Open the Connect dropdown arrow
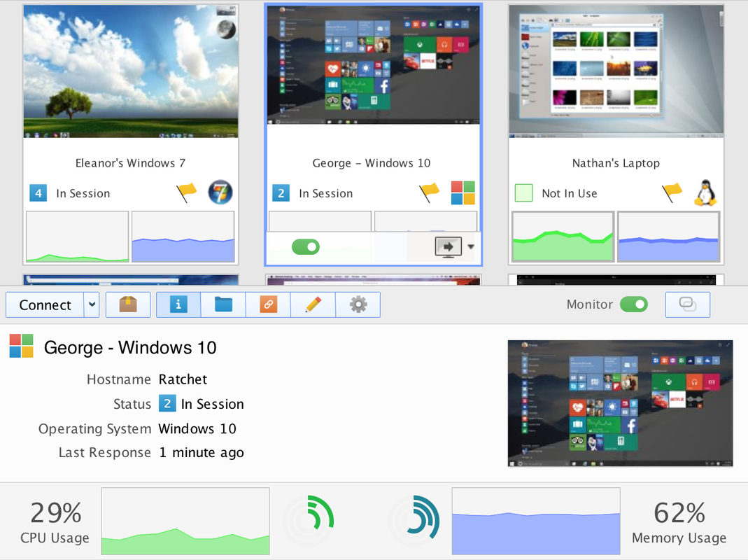Image resolution: width=748 pixels, height=560 pixels. (91, 304)
